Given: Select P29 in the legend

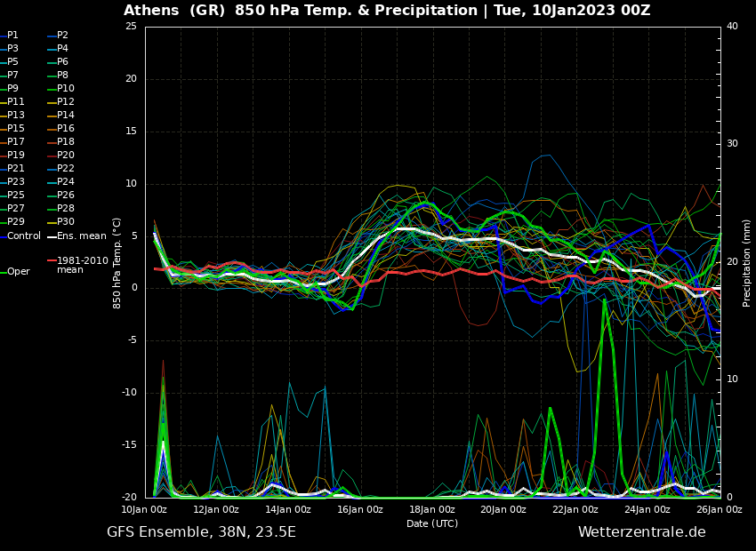Looking at the screenshot, I should click(12, 222).
